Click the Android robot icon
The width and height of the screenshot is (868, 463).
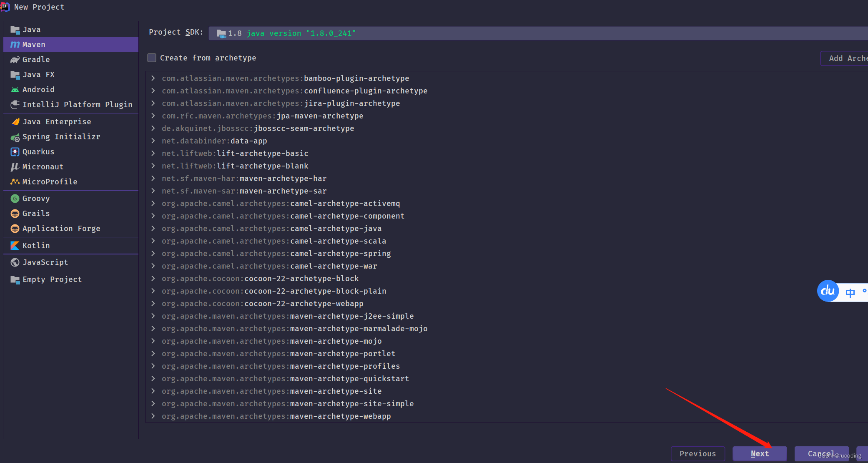tap(15, 90)
